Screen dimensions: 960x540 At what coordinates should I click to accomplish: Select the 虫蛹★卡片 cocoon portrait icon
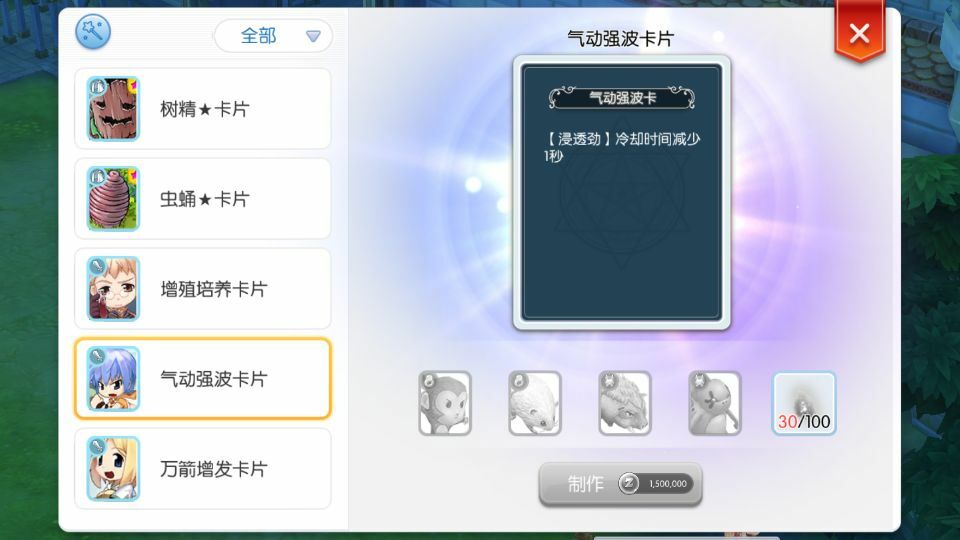click(x=113, y=199)
